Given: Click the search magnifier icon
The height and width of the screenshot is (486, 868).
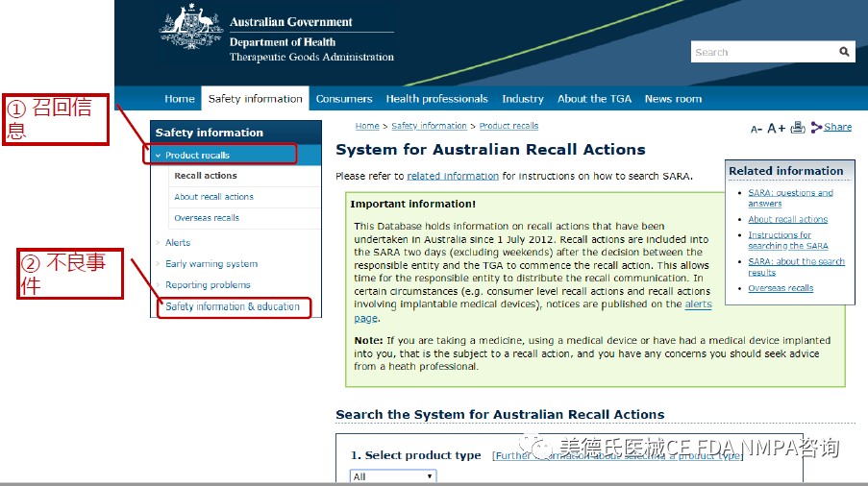Looking at the screenshot, I should click(x=844, y=52).
